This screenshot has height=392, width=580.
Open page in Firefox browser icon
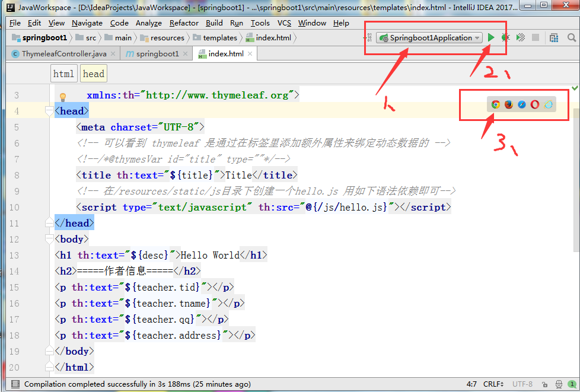[x=509, y=104]
